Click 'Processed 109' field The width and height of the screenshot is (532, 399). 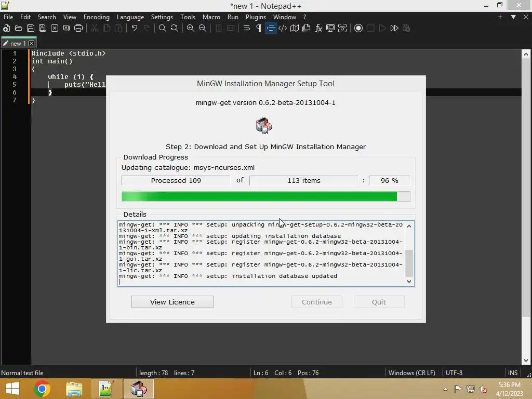(x=176, y=180)
